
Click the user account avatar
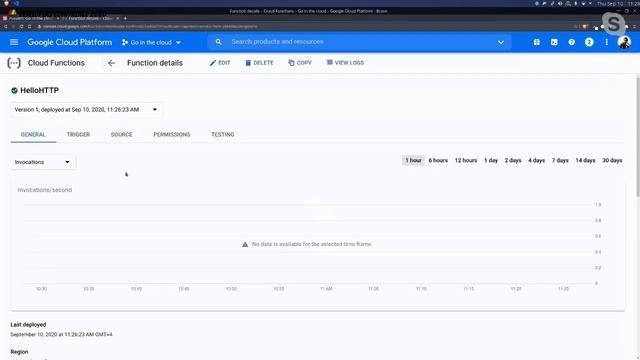click(x=624, y=42)
